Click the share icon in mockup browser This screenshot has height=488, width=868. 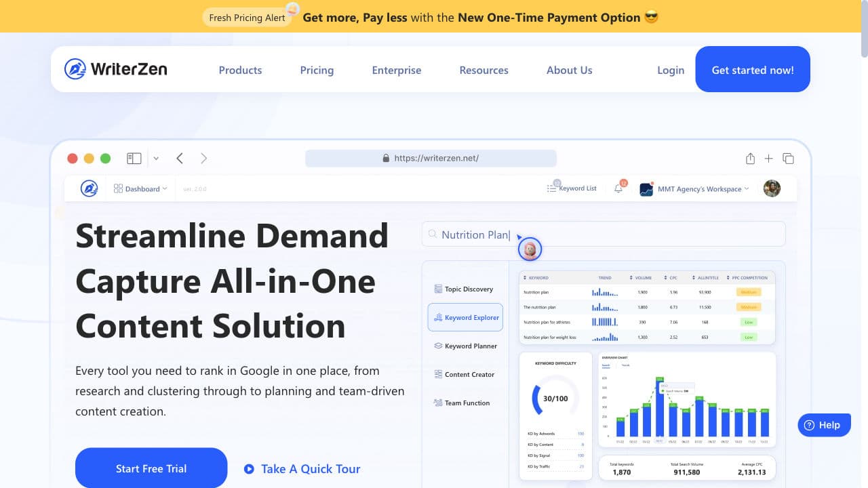pyautogui.click(x=750, y=159)
